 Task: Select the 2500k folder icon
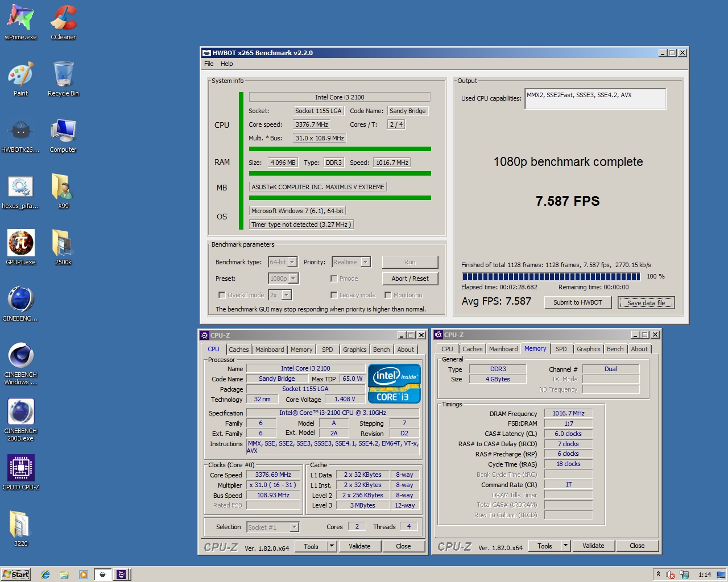coord(63,248)
